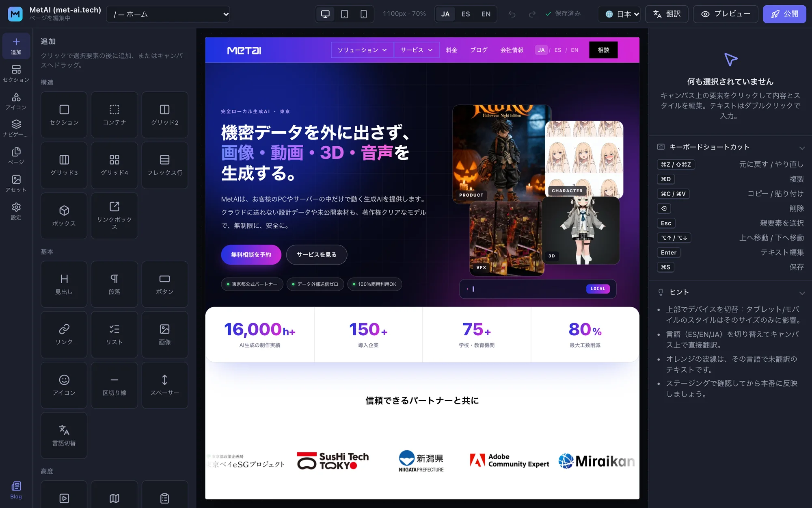Open the セクション sidebar panel
812x508 pixels.
[16, 74]
